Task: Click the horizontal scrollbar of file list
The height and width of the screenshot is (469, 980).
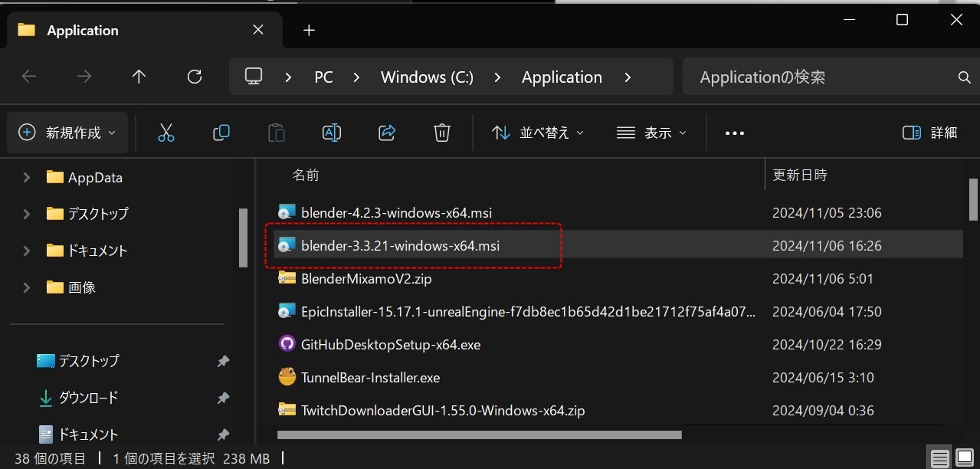Action: pyautogui.click(x=479, y=435)
